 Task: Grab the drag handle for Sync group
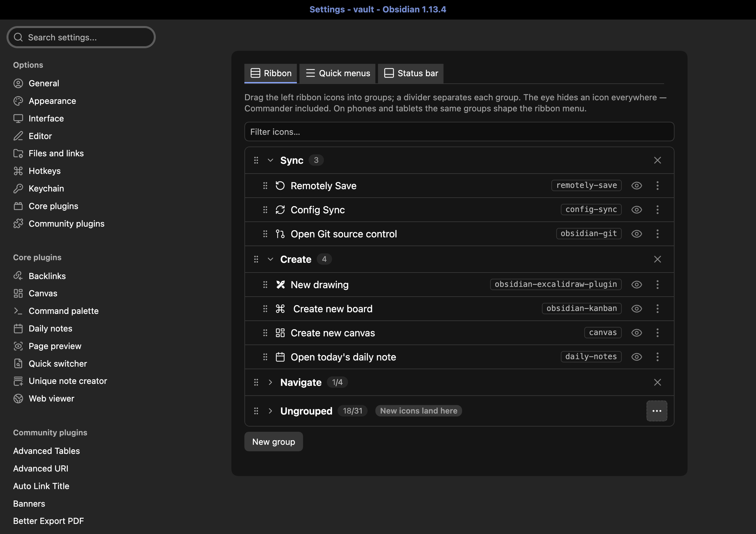click(256, 160)
